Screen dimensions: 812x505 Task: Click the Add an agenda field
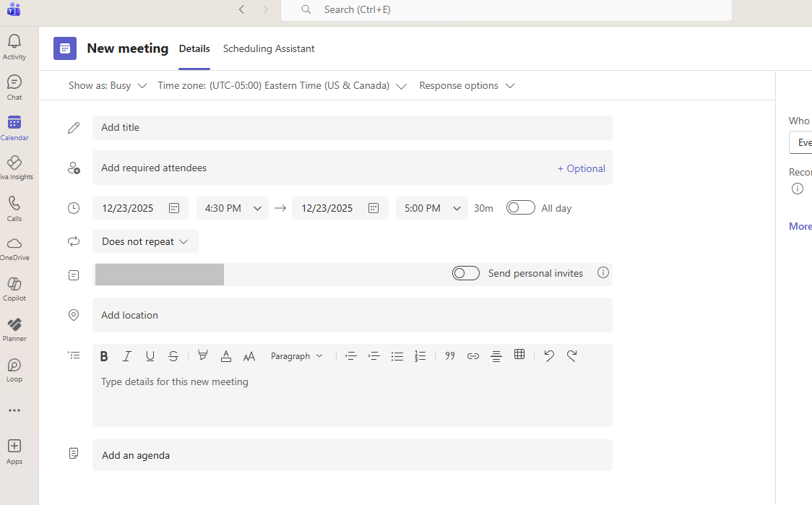point(353,455)
